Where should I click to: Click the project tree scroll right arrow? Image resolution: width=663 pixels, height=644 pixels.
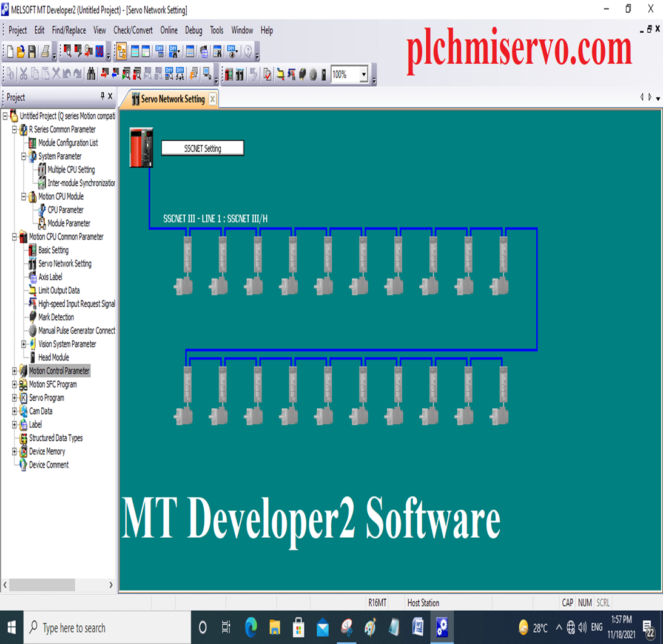pyautogui.click(x=111, y=585)
